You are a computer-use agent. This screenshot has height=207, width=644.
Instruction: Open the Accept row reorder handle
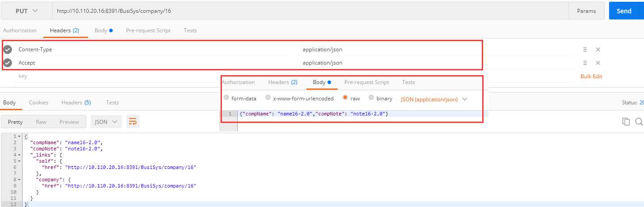click(585, 63)
